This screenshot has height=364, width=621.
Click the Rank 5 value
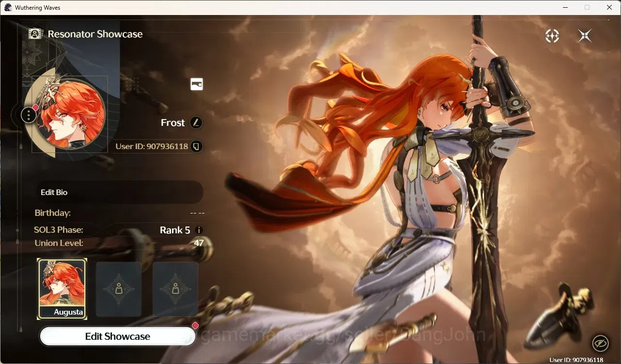pos(175,230)
